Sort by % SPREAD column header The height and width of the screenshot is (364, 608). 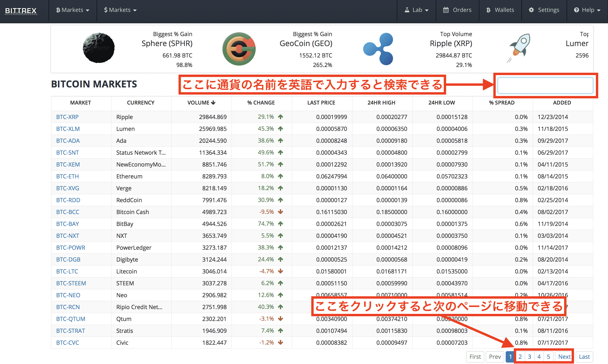tap(502, 103)
